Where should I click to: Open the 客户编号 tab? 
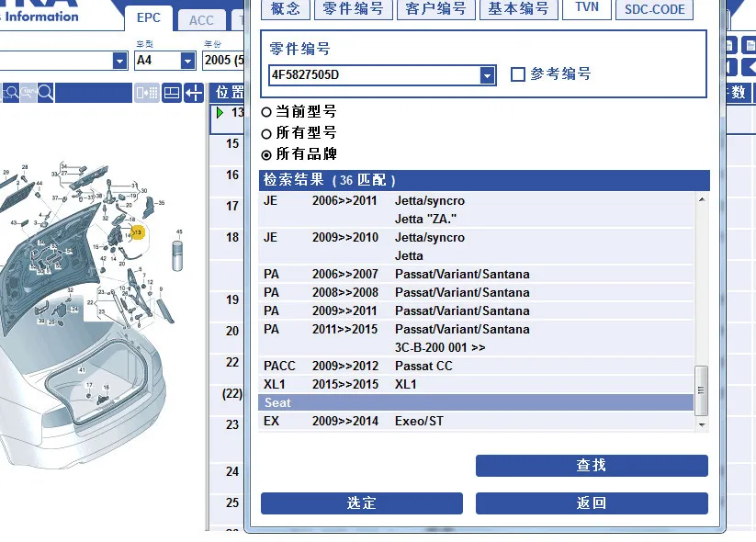(435, 8)
